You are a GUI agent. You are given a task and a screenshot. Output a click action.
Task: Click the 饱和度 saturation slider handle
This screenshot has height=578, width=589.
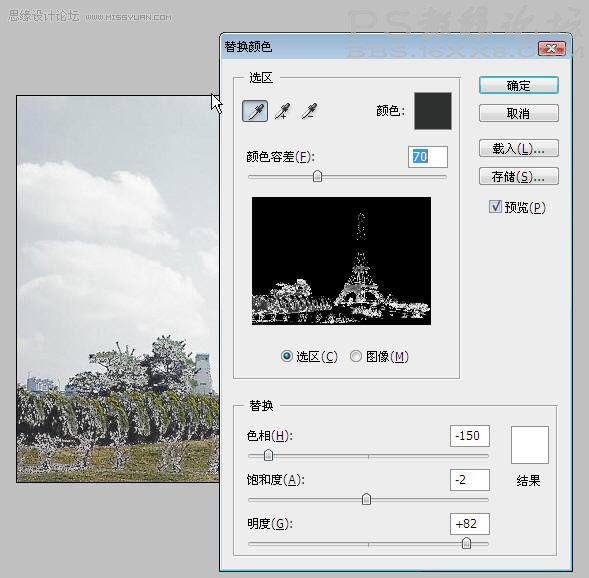[x=366, y=499]
